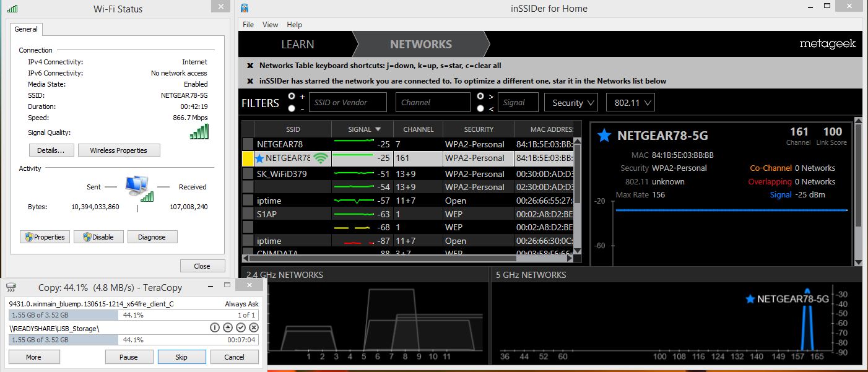Click the star beside NETGEAR78-5G in networks table

tap(259, 158)
